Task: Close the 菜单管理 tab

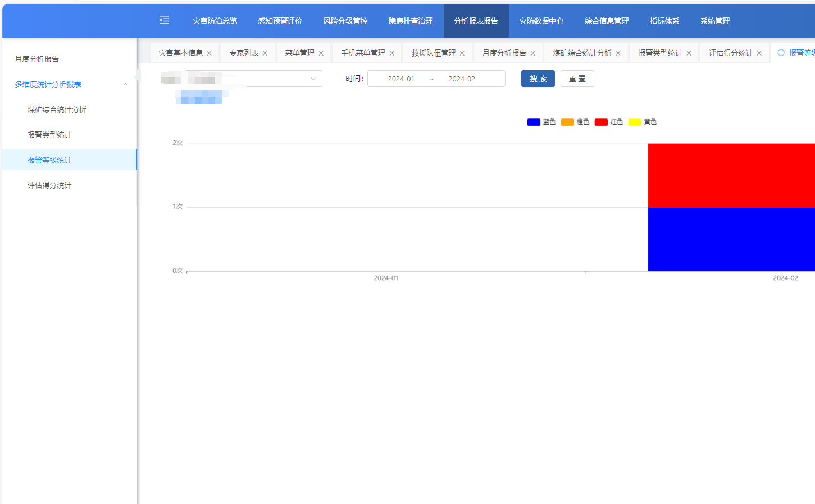Action: (x=321, y=53)
